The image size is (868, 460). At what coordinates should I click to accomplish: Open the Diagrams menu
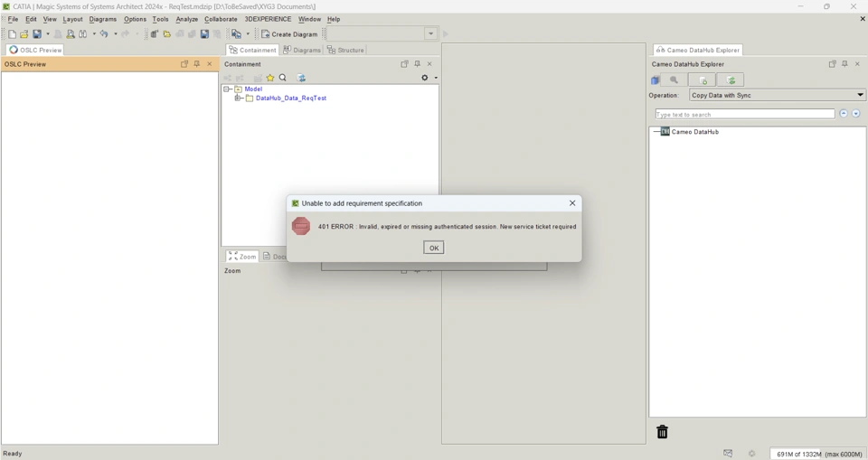click(x=103, y=19)
